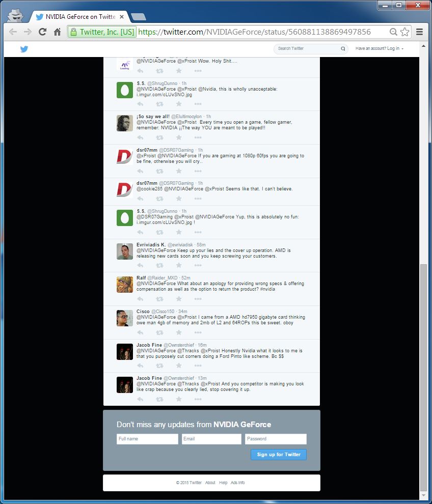
Task: Open more options on Elultimocylon's tweet
Action: point(198,137)
